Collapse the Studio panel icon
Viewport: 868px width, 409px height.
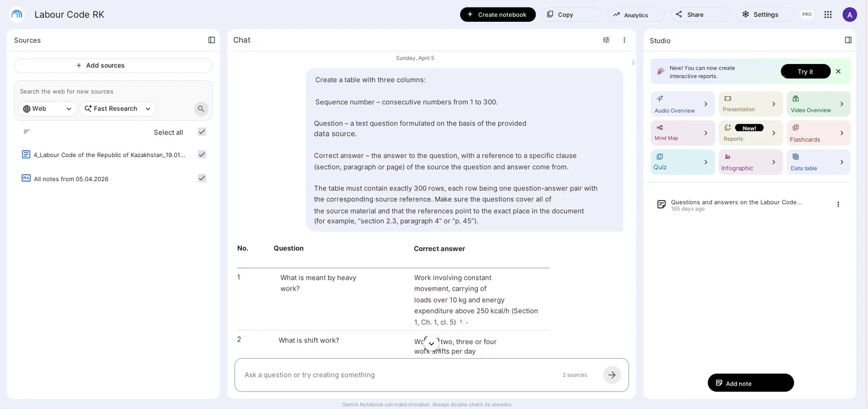pos(848,40)
